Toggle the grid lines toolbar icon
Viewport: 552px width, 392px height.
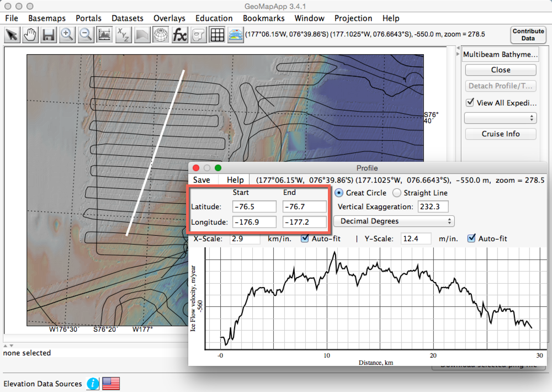point(217,35)
